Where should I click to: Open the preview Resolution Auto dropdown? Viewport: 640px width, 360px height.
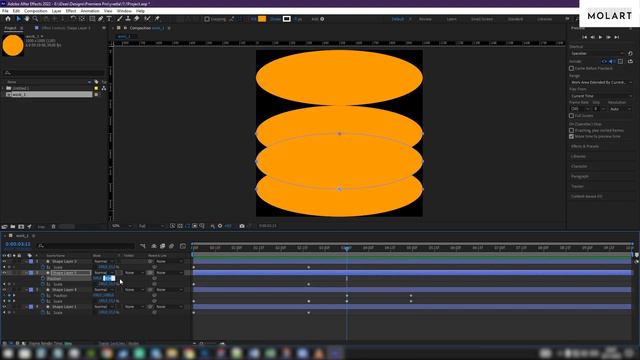coord(620,109)
